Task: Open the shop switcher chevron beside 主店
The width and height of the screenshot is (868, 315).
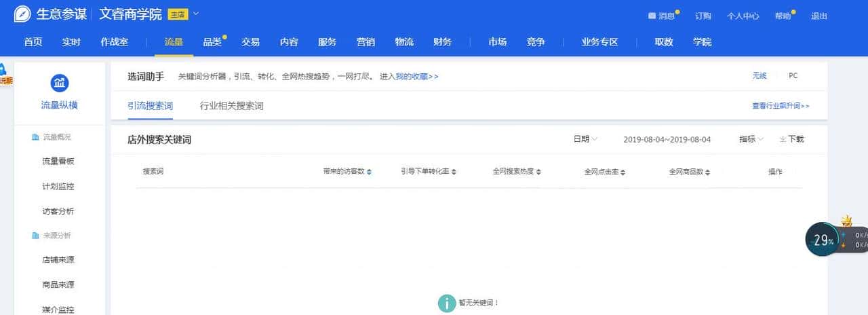Action: (196, 14)
